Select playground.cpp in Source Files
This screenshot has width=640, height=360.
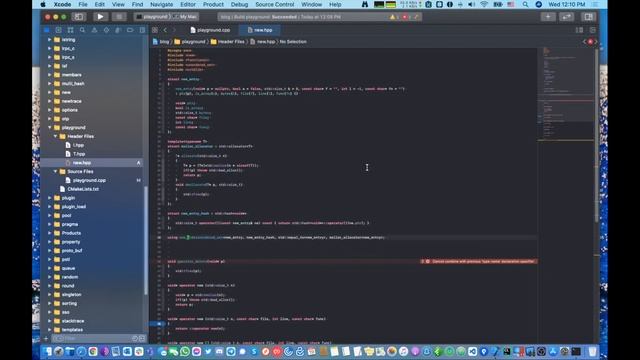(89, 180)
